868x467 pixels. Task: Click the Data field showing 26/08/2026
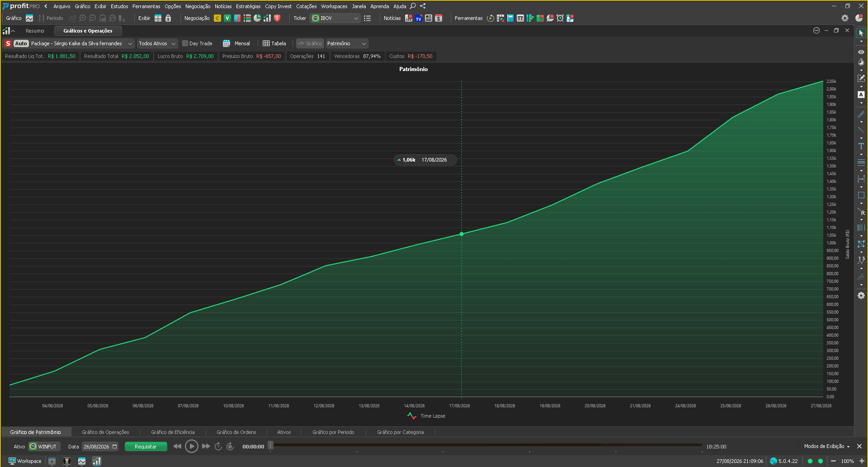click(x=100, y=447)
